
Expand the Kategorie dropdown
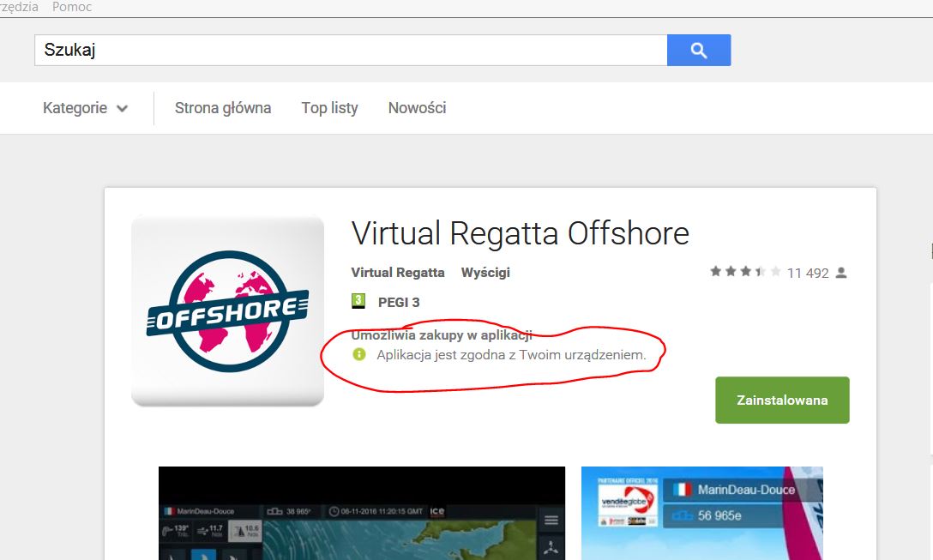click(85, 108)
